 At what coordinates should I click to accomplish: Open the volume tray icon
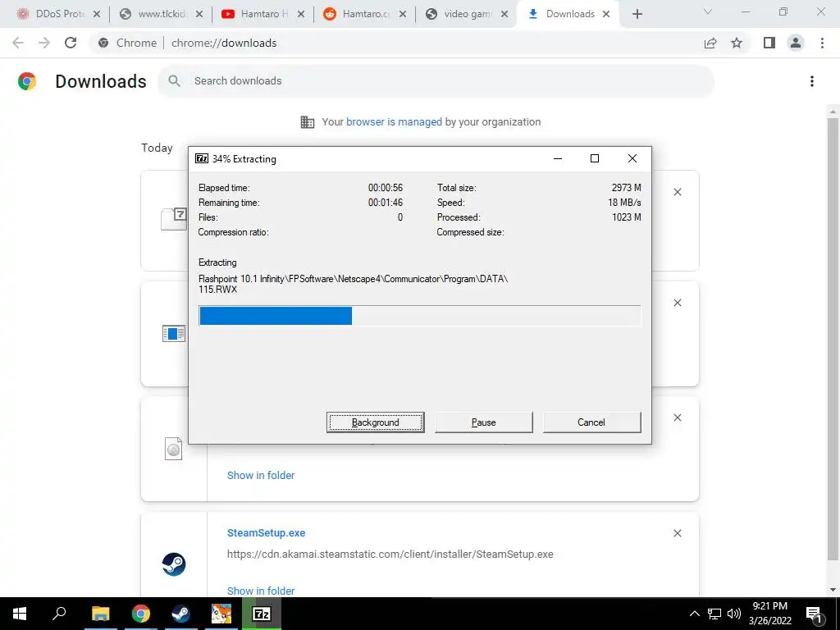(734, 614)
